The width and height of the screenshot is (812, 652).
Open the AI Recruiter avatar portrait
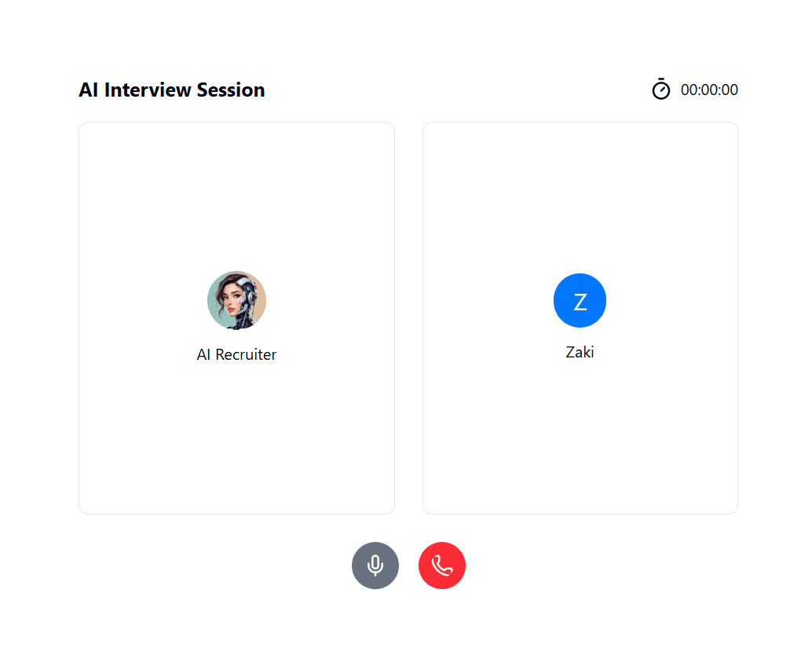coord(236,300)
